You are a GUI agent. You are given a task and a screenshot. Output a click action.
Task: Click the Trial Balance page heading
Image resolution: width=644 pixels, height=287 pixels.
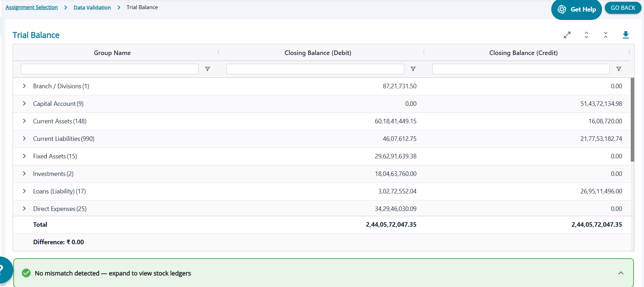[x=36, y=35]
